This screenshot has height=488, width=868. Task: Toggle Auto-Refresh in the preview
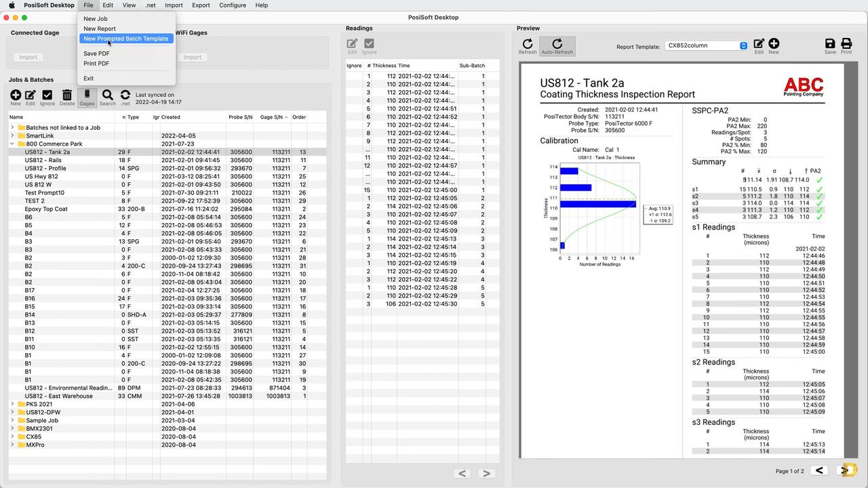tap(557, 46)
